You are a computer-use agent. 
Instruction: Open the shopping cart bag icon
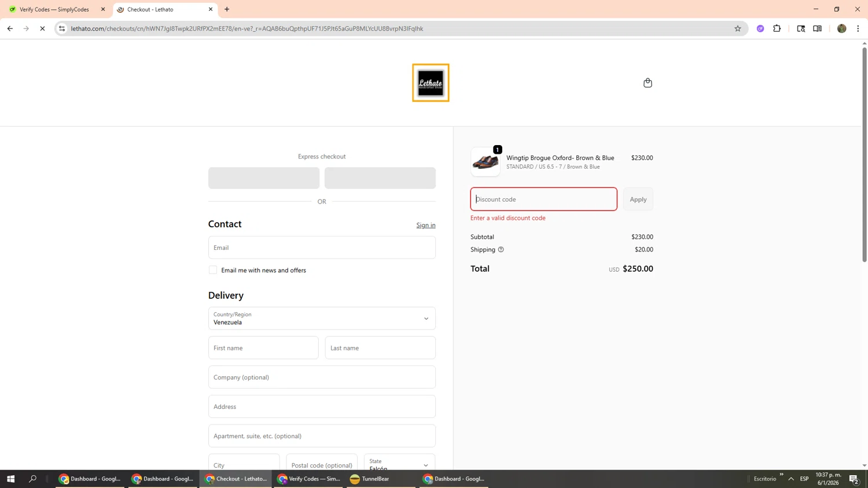648,83
